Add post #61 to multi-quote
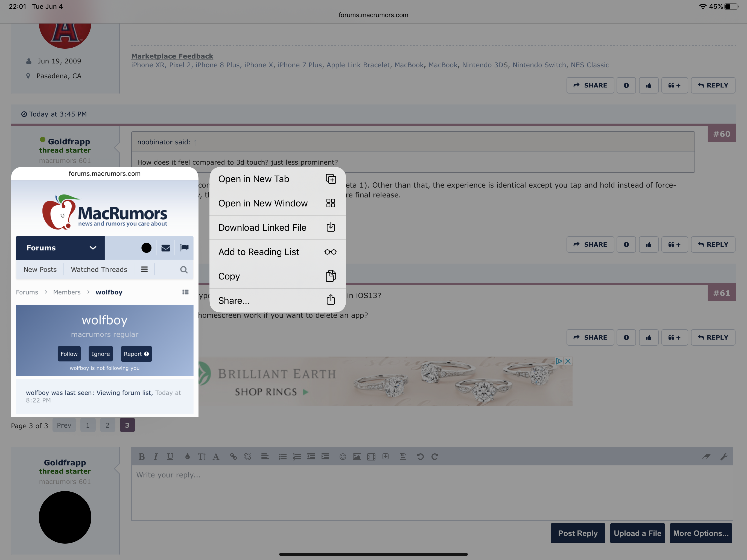 click(674, 337)
